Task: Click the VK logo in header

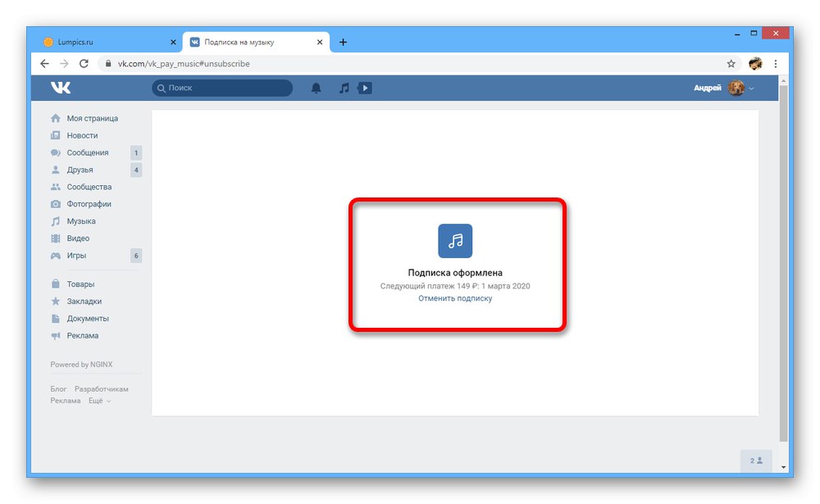Action: coord(61,88)
